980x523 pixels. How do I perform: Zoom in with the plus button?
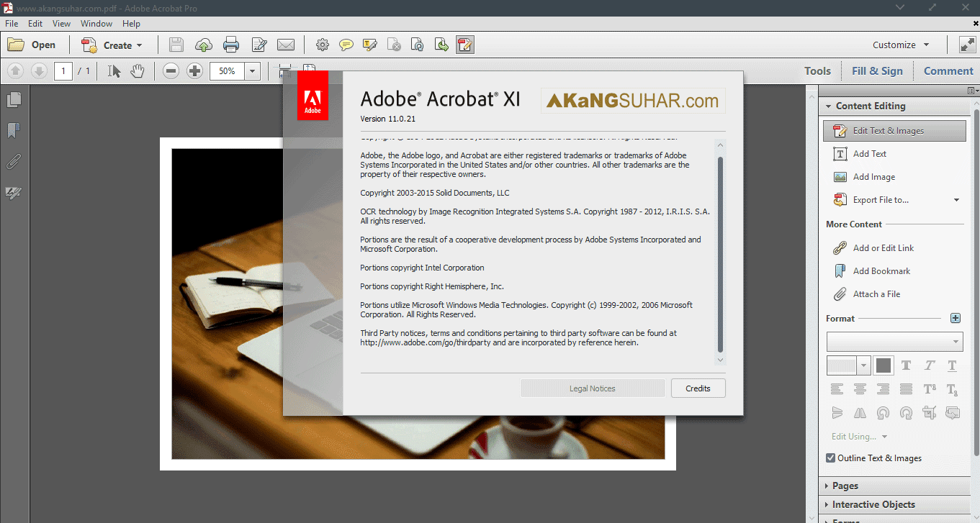[x=194, y=71]
